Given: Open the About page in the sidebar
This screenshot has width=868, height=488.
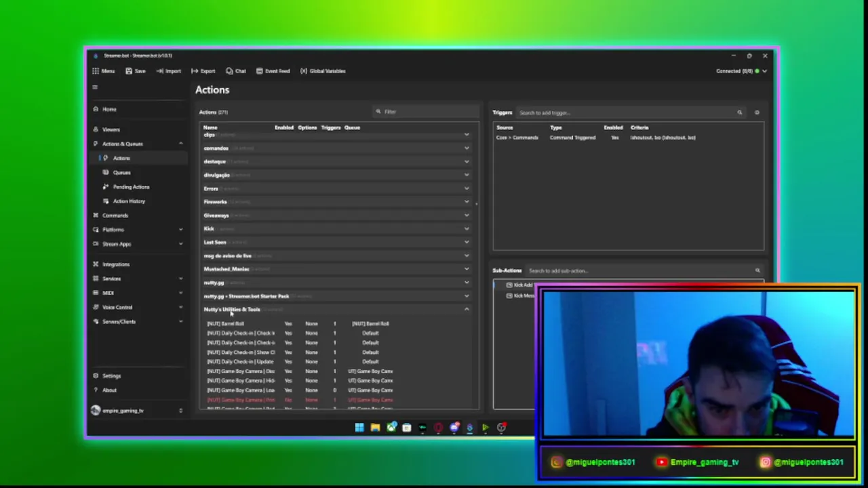Looking at the screenshot, I should 138,390.
